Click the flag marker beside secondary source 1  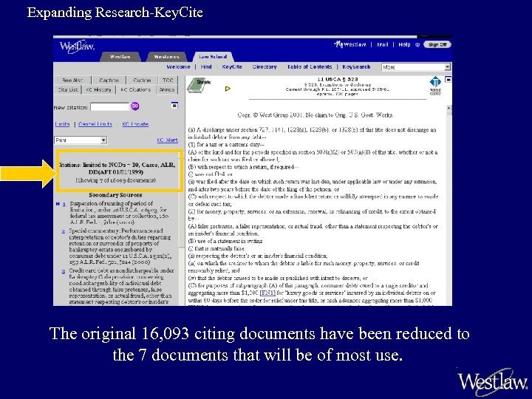tap(58, 204)
